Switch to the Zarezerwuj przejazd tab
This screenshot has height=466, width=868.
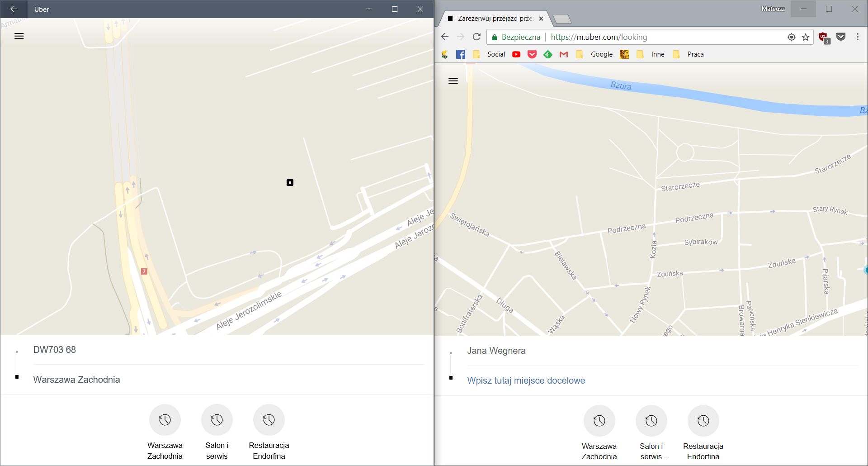pos(493,18)
